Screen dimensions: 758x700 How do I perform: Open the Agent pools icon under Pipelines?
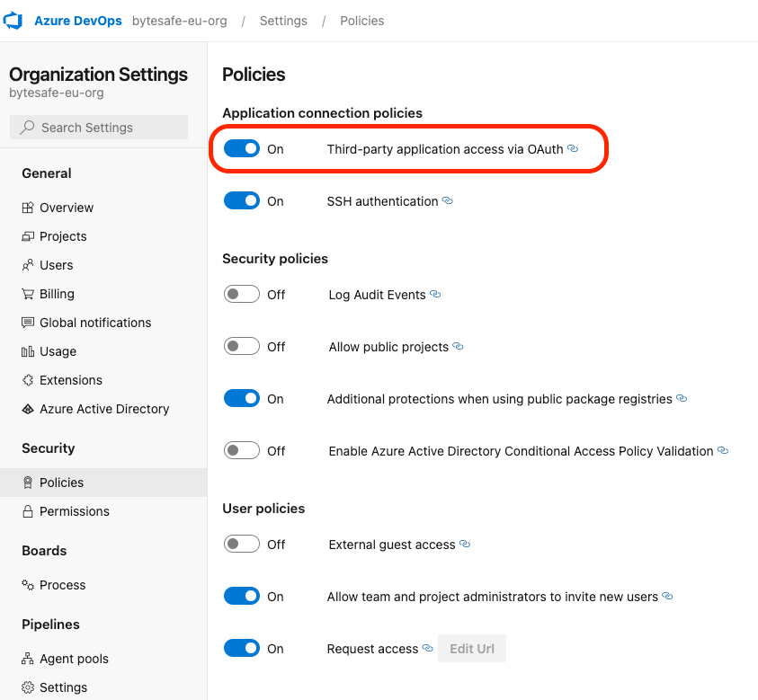click(30, 659)
